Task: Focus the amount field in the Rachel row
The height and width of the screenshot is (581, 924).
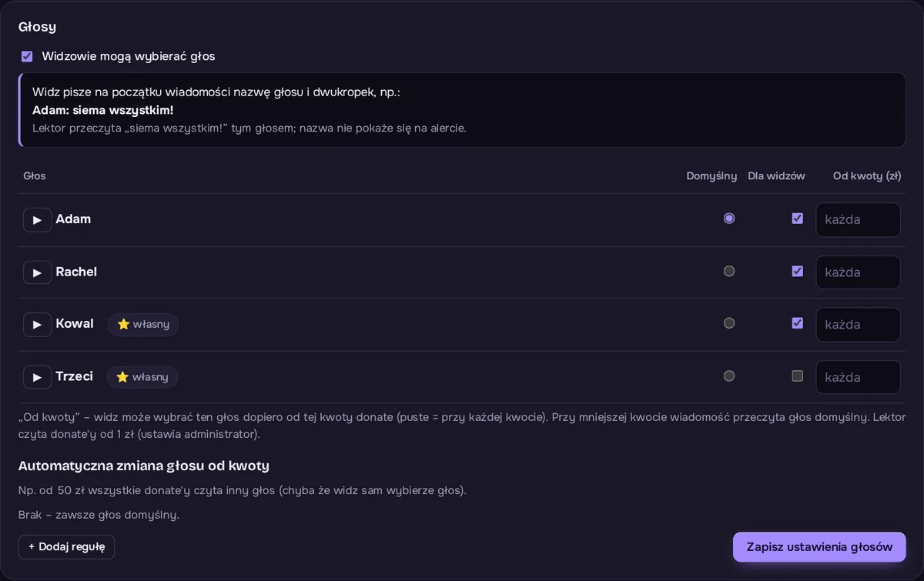Action: click(859, 272)
